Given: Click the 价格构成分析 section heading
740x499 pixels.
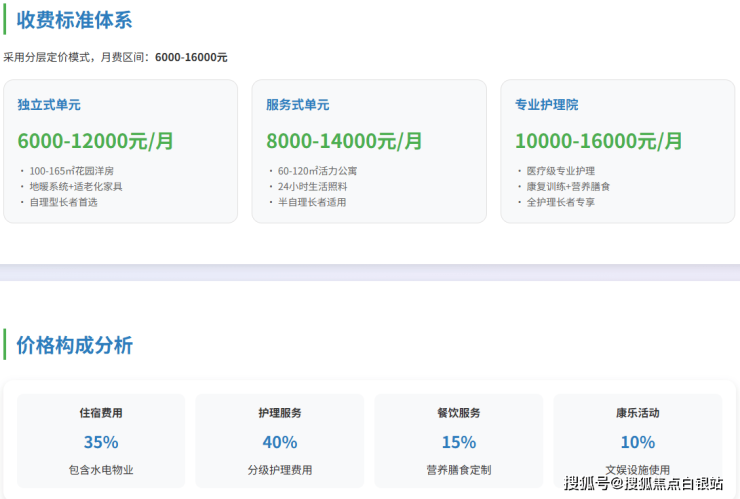Looking at the screenshot, I should click(74, 346).
